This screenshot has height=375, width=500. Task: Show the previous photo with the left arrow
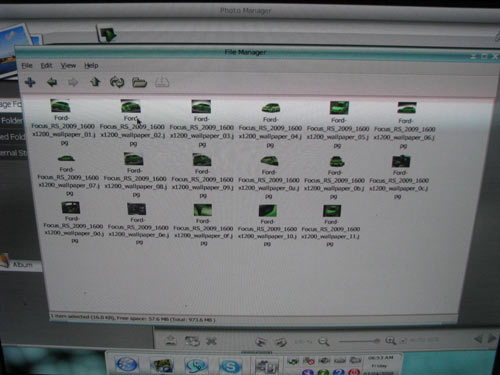478,339
